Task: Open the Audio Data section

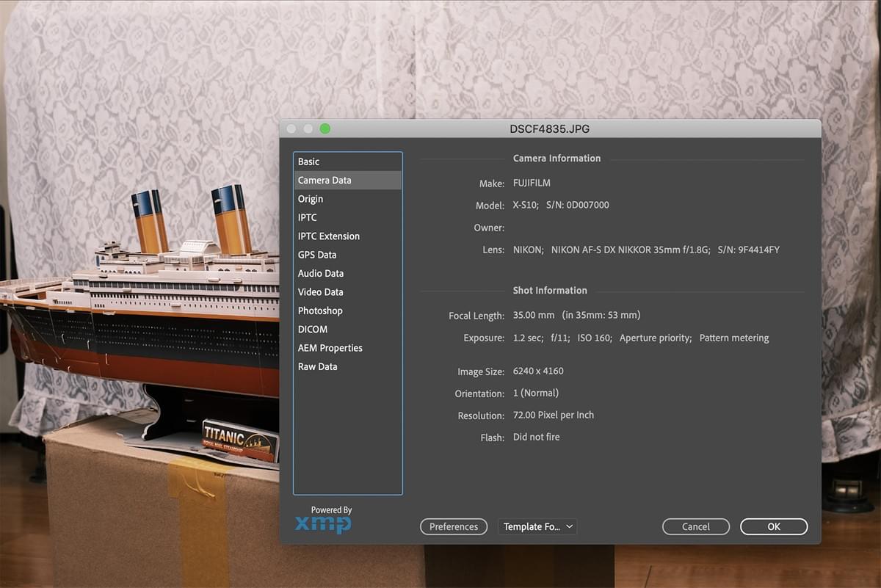Action: pyautogui.click(x=347, y=273)
